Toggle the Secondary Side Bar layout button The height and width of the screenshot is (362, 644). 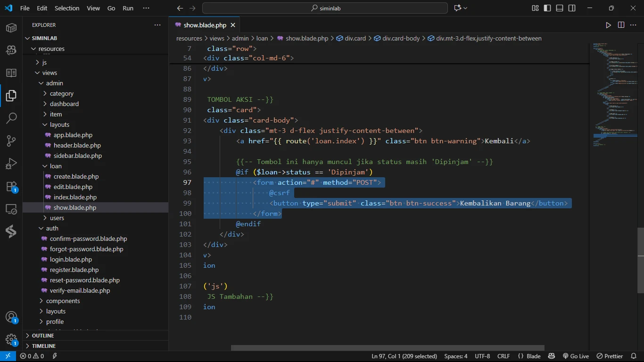click(x=572, y=8)
